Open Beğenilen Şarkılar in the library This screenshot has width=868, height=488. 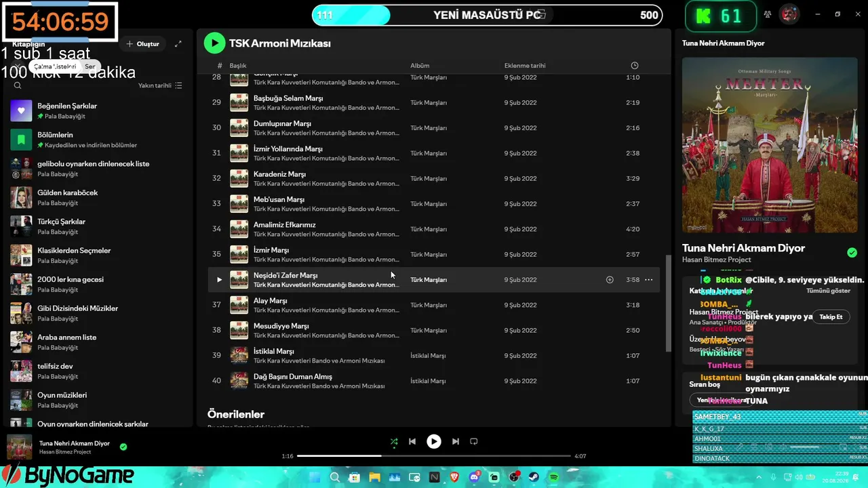[98, 110]
